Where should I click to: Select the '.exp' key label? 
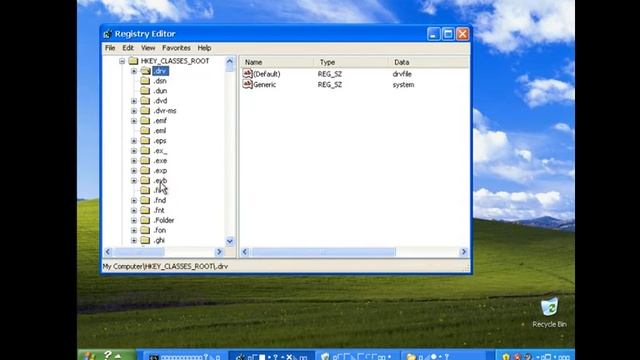click(160, 171)
